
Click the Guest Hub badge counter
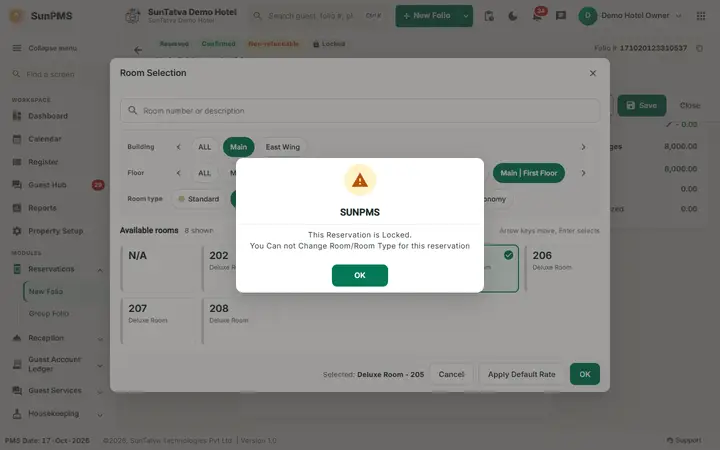(x=98, y=185)
